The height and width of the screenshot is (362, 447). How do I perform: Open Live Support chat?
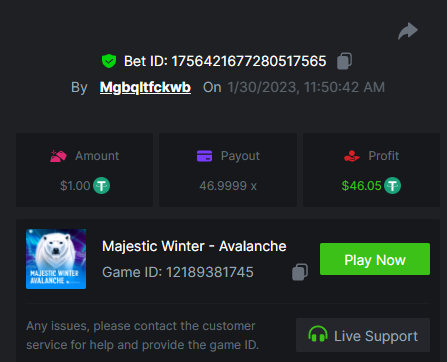[x=363, y=335]
